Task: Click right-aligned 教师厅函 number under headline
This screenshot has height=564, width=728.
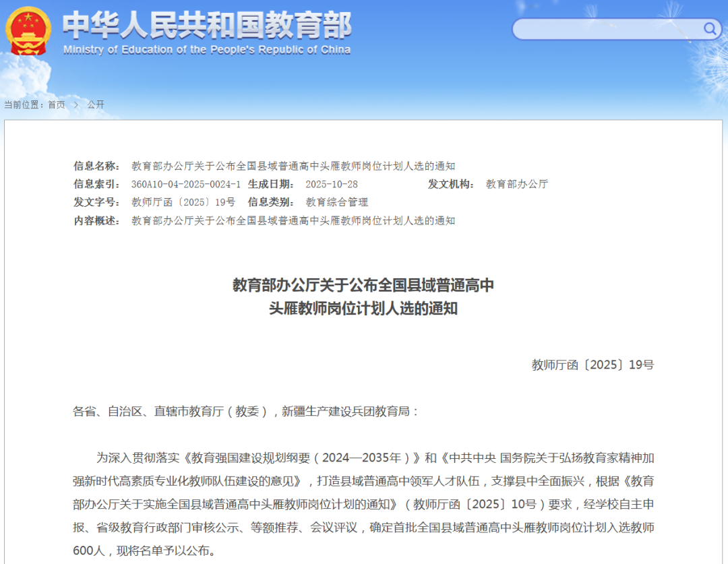Action: click(593, 365)
